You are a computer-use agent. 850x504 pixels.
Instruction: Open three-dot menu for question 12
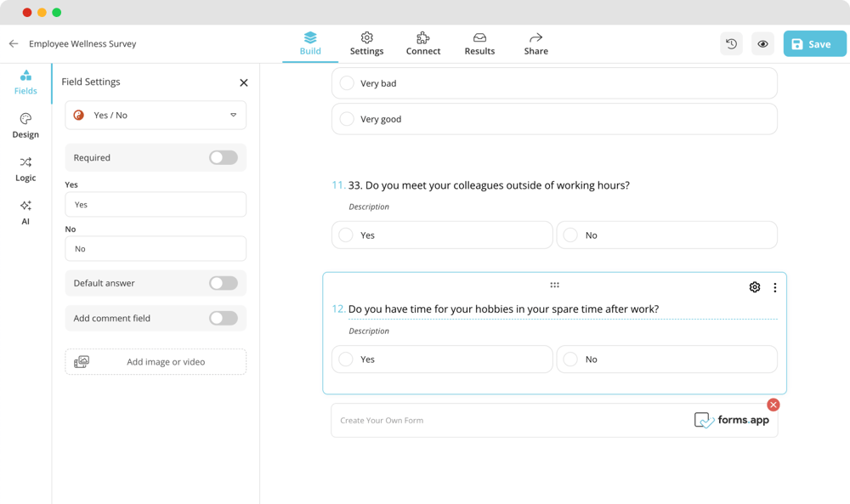pyautogui.click(x=775, y=288)
